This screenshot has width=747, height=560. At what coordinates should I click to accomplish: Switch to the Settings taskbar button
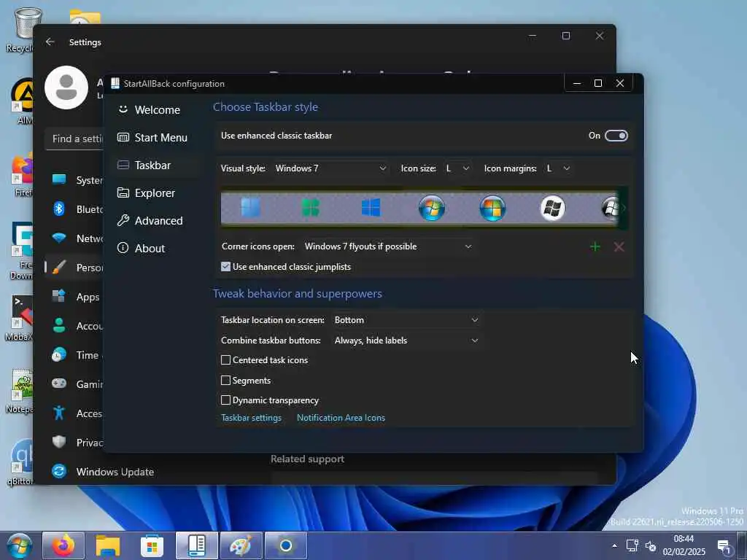(x=285, y=545)
